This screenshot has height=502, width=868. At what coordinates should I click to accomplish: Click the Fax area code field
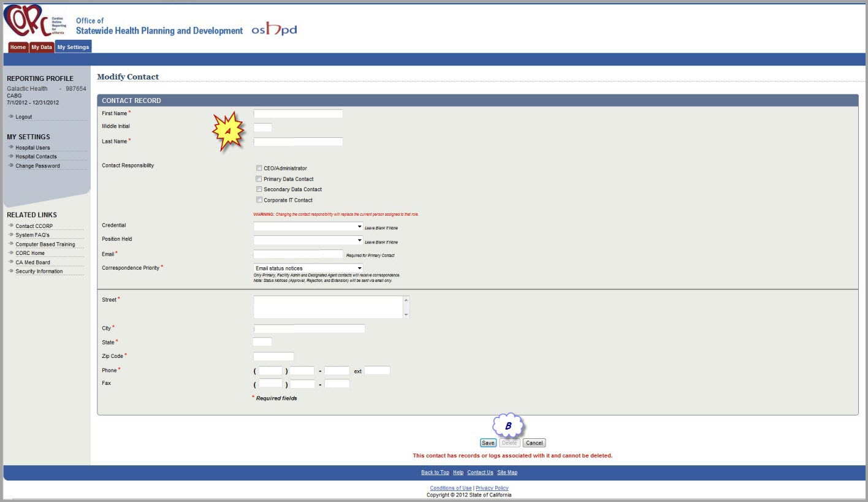(270, 384)
